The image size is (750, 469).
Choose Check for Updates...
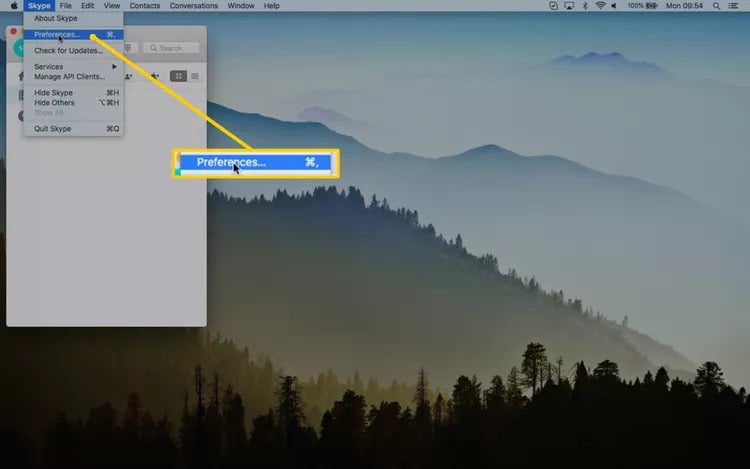click(x=74, y=50)
